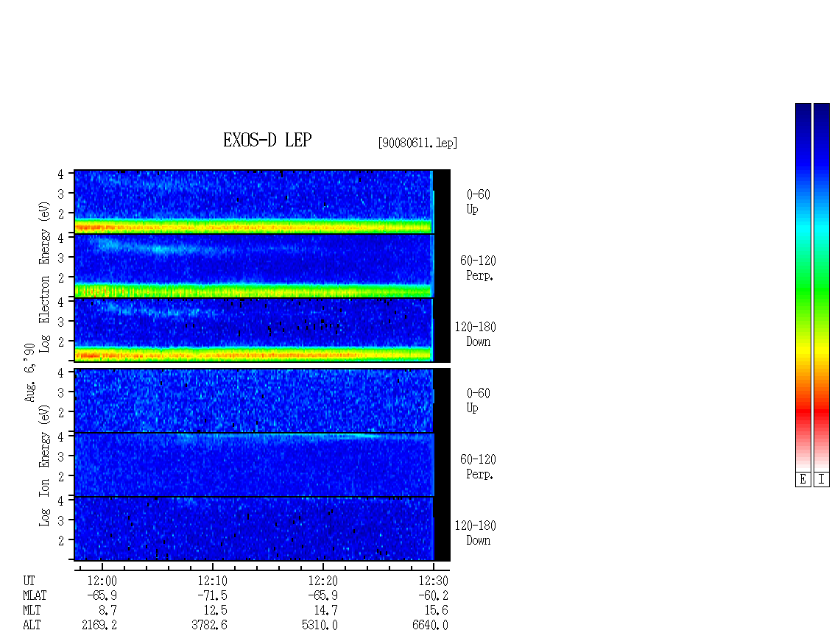This screenshot has height=644, width=832.
Task: Select the 'MLAT' row header
Action: [35, 595]
